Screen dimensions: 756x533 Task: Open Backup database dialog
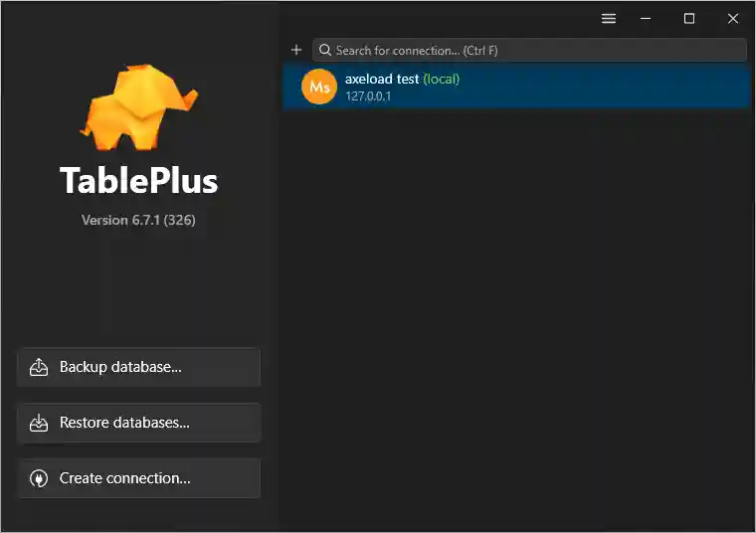[x=139, y=367]
